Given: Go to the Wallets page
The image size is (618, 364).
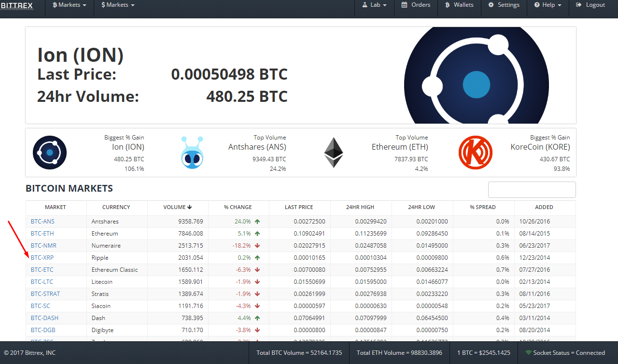Looking at the screenshot, I should (459, 5).
